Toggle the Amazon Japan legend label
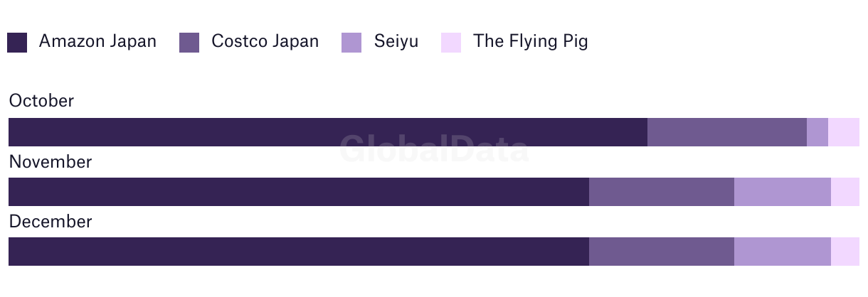This screenshot has width=868, height=297. click(x=97, y=41)
